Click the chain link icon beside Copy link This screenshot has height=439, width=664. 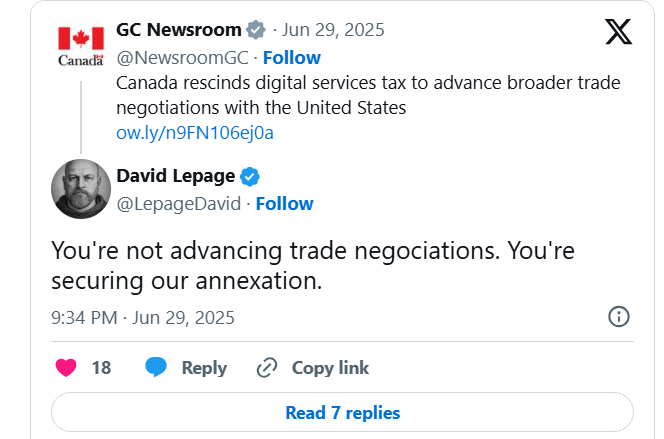coord(267,367)
